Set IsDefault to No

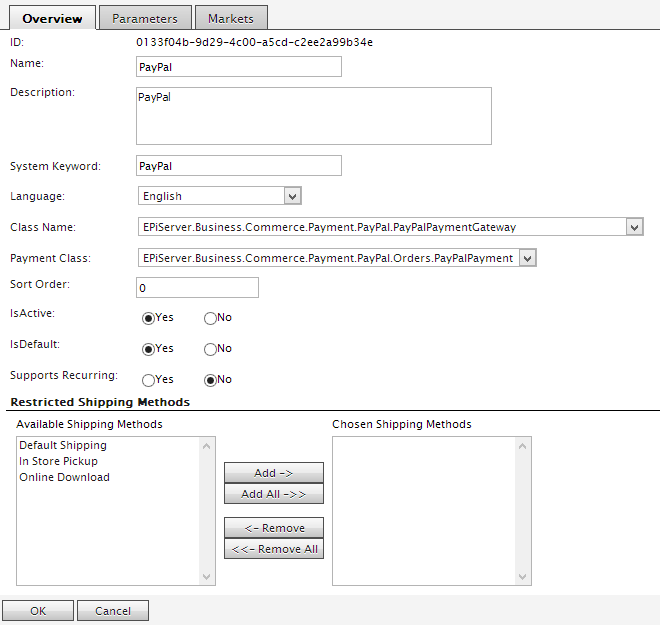210,349
